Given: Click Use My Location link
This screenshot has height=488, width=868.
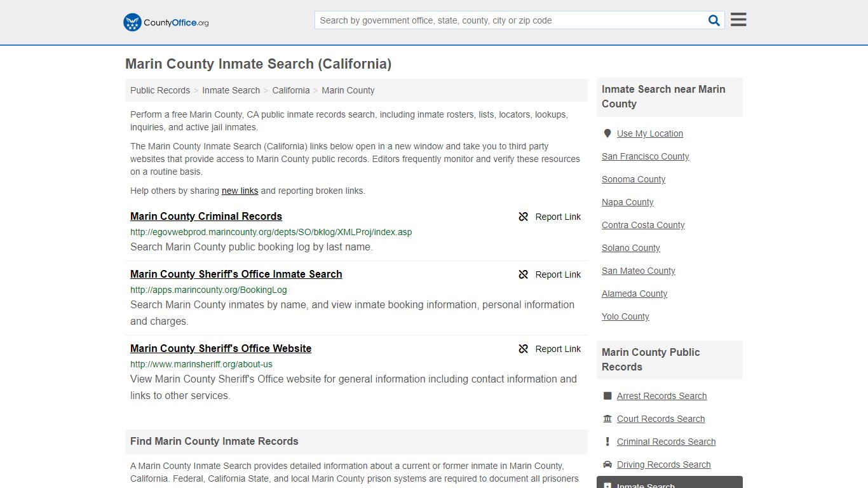Looking at the screenshot, I should click(x=650, y=133).
